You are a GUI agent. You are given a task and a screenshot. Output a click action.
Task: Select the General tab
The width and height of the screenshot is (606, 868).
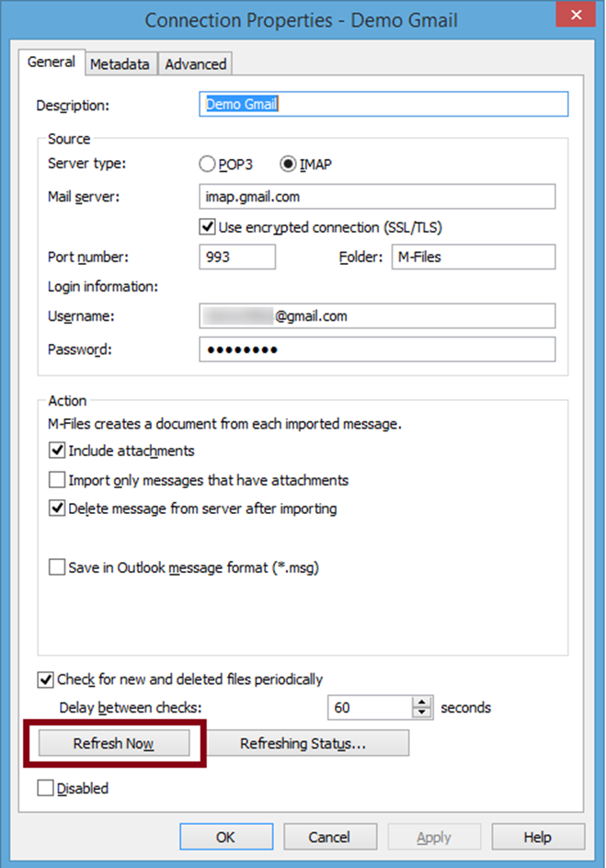click(x=51, y=63)
